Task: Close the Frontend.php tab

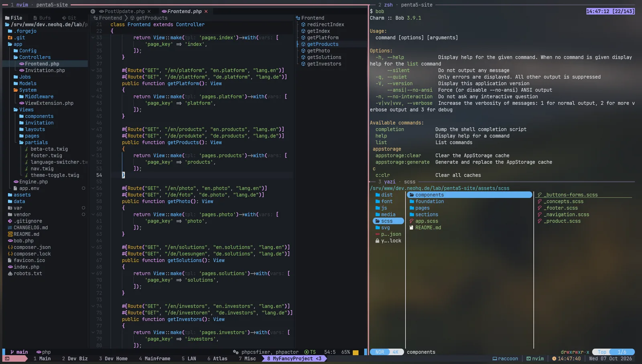Action: point(206,11)
